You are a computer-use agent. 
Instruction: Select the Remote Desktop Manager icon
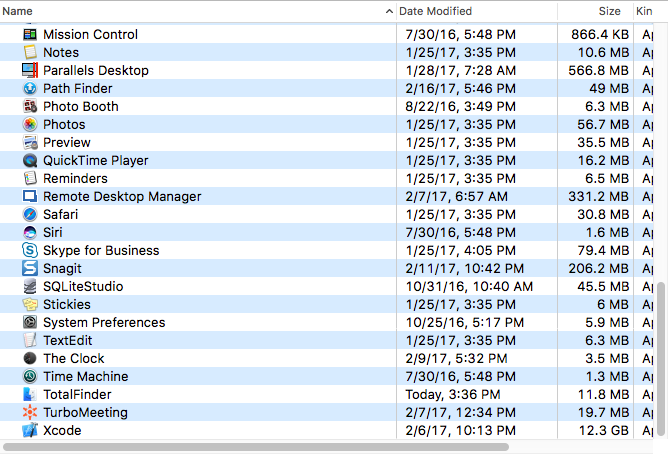coord(30,196)
